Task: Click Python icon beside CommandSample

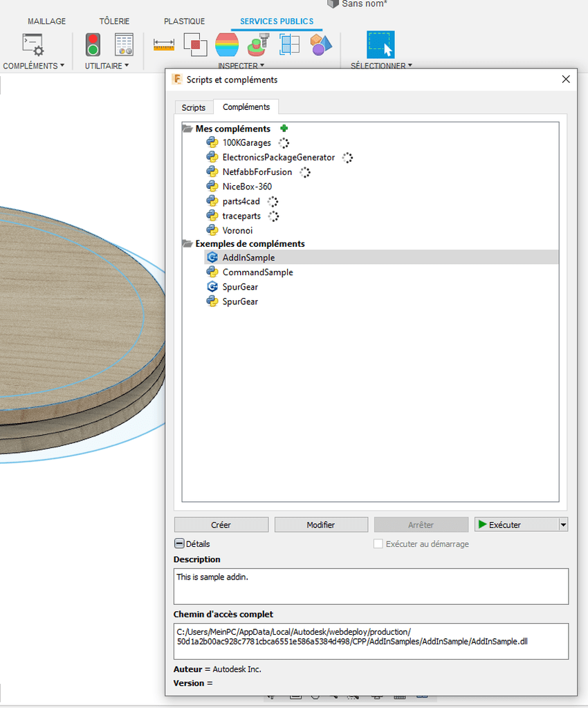Action: (212, 272)
